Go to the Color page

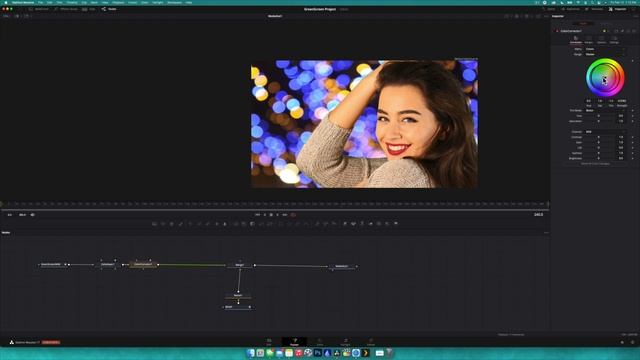pyautogui.click(x=320, y=342)
